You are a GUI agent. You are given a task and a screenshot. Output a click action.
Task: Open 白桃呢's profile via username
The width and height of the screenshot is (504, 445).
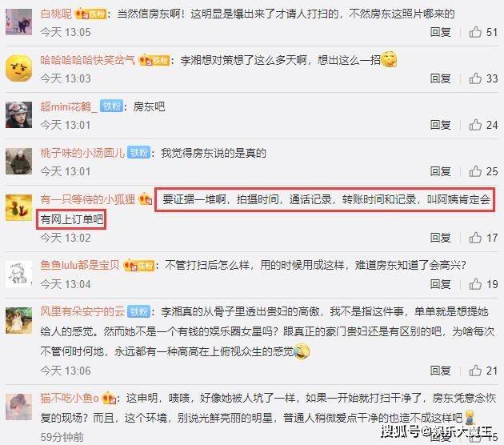click(56, 14)
